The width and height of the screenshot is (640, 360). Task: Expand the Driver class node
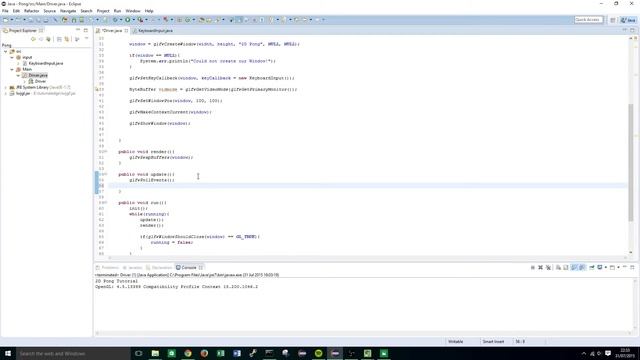24,81
